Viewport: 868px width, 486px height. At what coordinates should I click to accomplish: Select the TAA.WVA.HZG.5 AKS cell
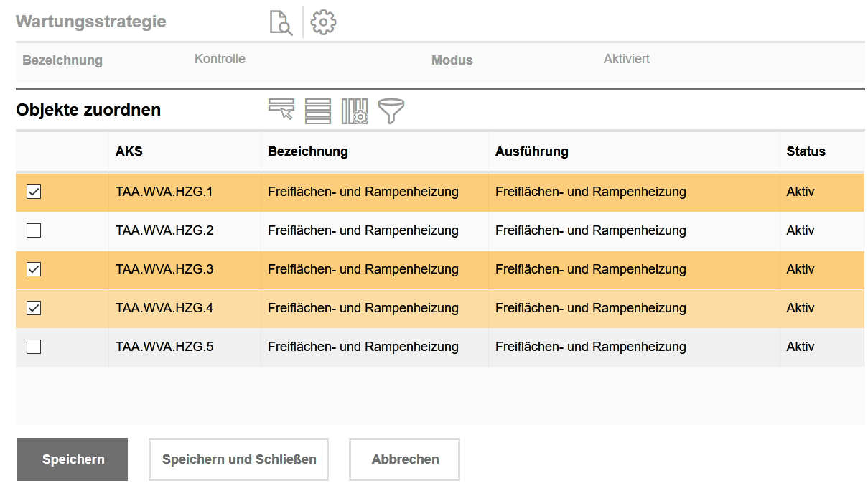point(164,347)
